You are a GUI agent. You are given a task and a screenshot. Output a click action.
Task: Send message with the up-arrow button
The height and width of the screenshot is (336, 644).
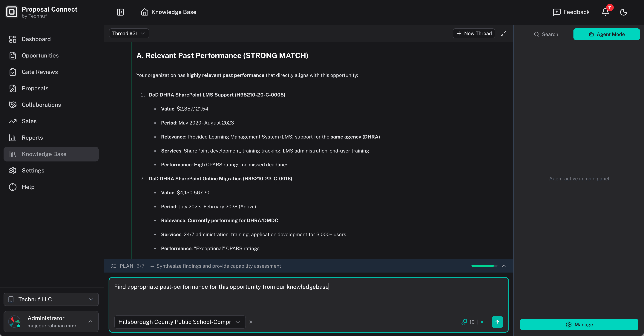pyautogui.click(x=497, y=322)
